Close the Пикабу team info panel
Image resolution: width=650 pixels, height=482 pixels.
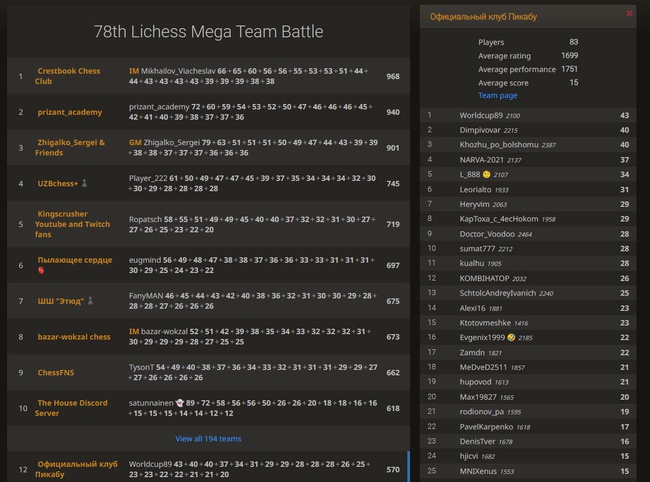[629, 13]
